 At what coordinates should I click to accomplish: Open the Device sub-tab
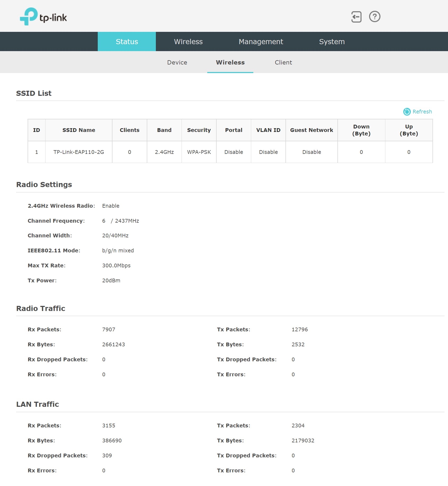pos(177,62)
